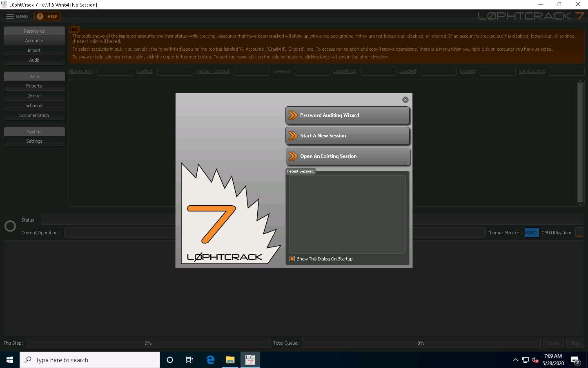Screen dimensions: 588x368
Task: Click the COOL thermal monitor indicator
Action: coord(532,233)
